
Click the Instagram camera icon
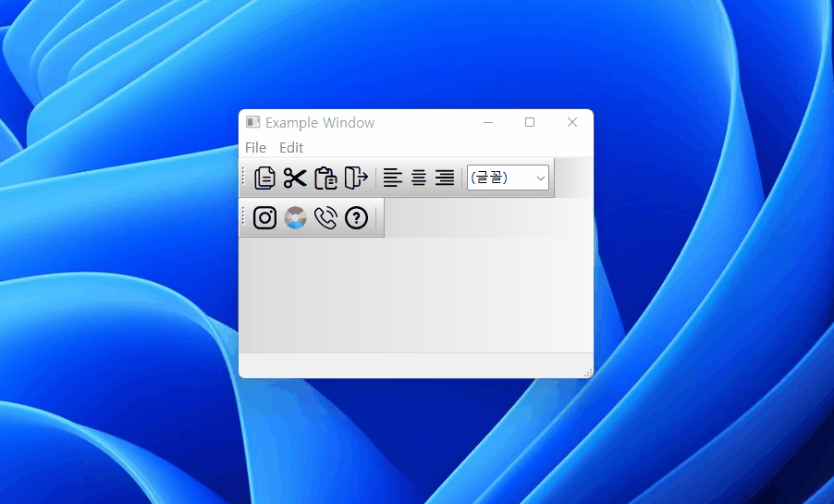264,217
